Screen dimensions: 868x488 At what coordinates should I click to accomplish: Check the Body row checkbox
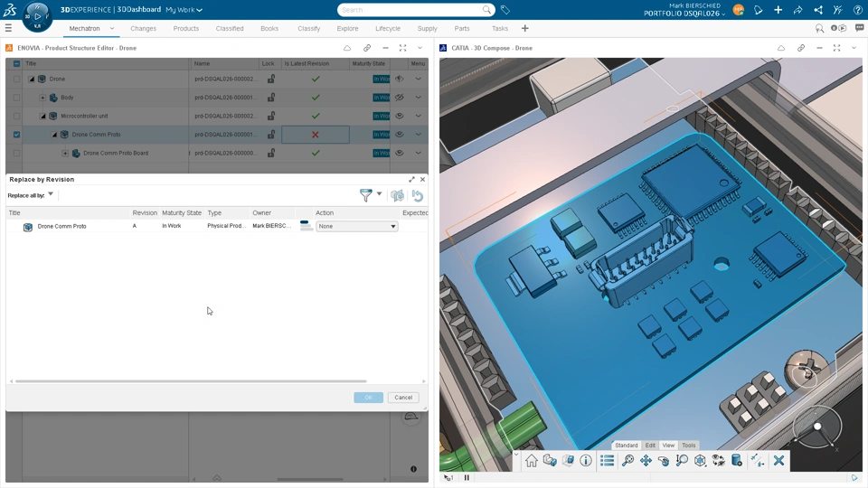(x=16, y=98)
